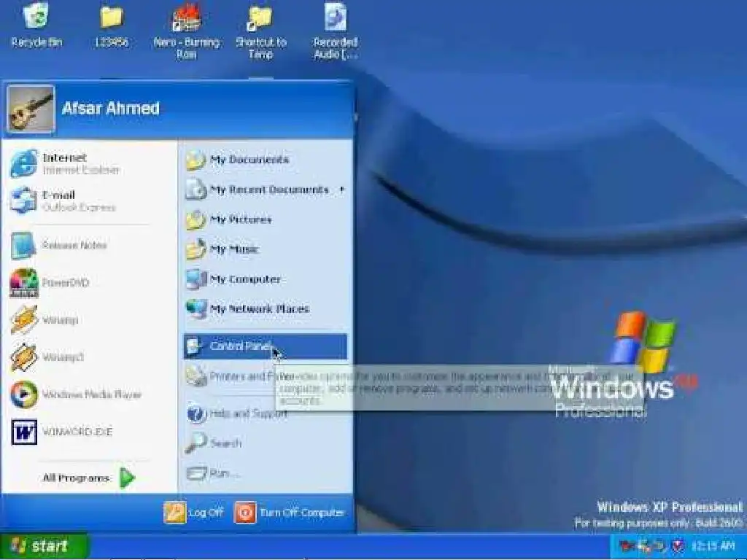Click the start button on taskbar

[44, 545]
